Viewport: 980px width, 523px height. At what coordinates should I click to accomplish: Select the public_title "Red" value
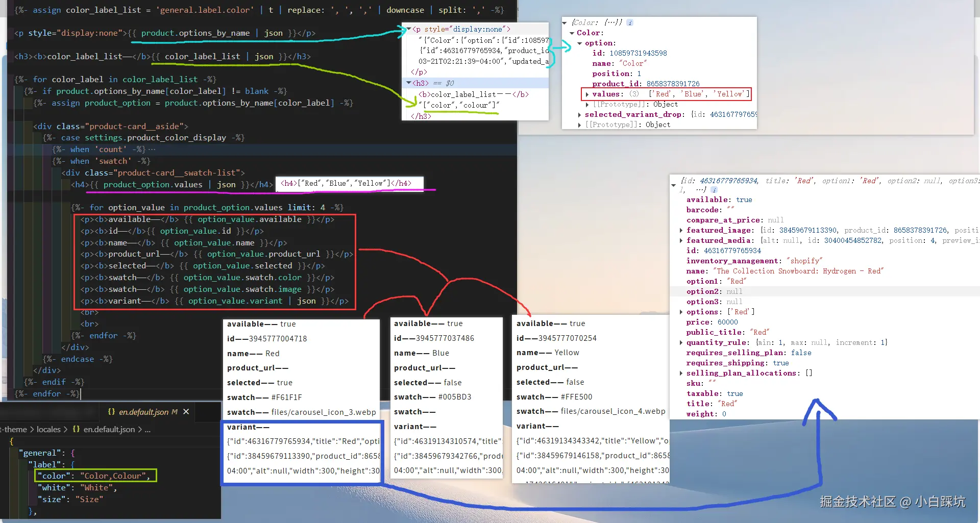759,332
